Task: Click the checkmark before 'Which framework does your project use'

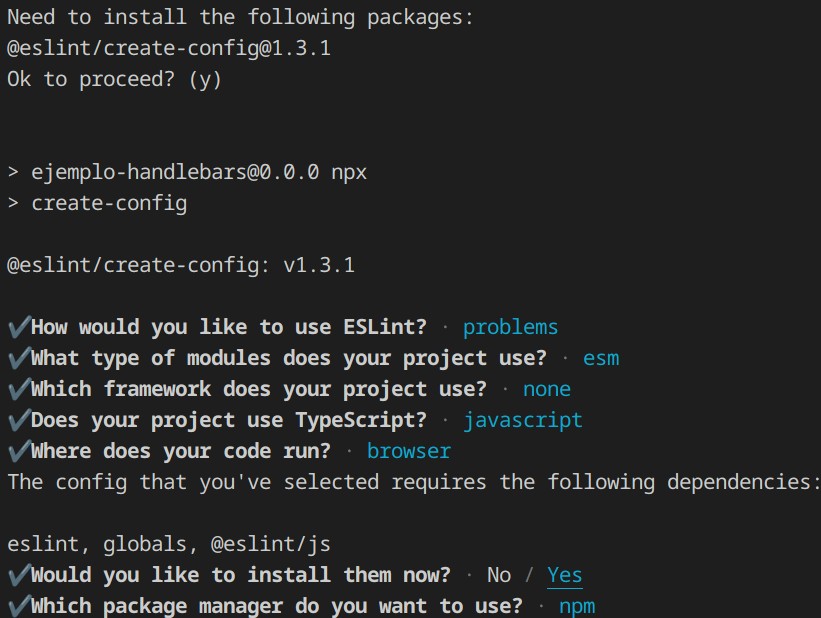Action: click(x=18, y=389)
